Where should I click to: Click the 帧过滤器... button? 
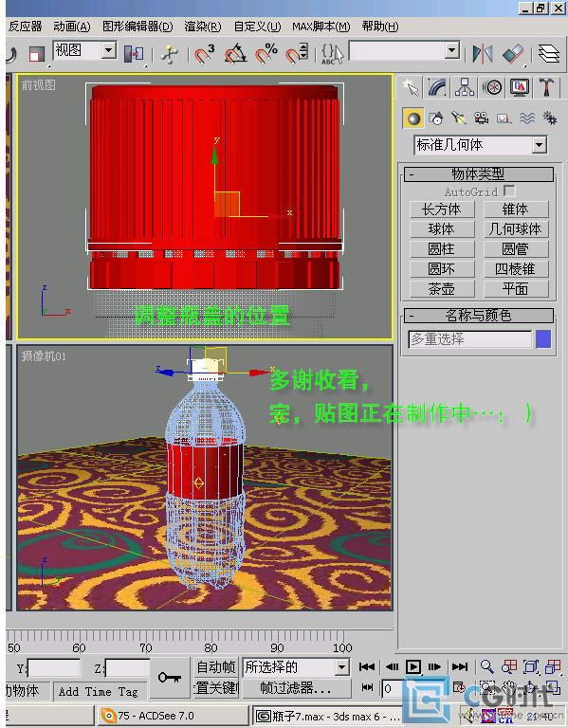[296, 687]
